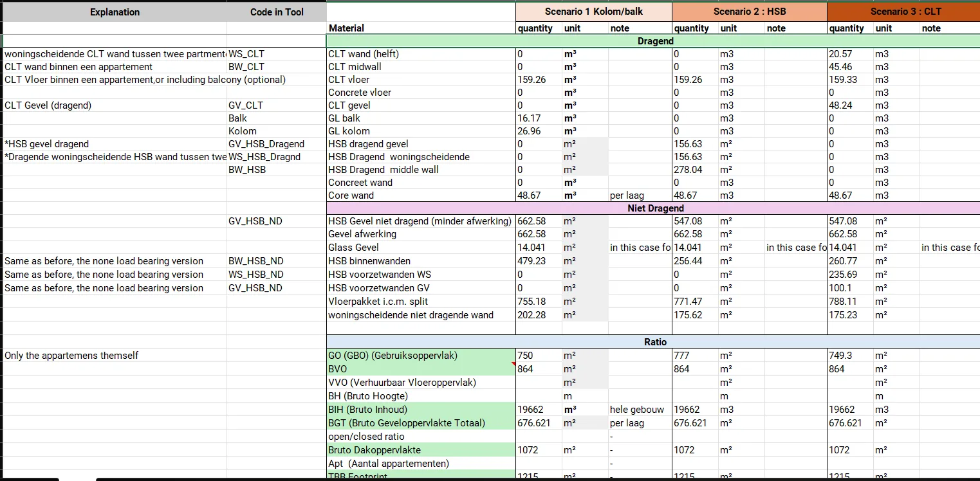The width and height of the screenshot is (980, 481).
Task: Select the CLT wand (helft) cell
Action: click(x=421, y=54)
